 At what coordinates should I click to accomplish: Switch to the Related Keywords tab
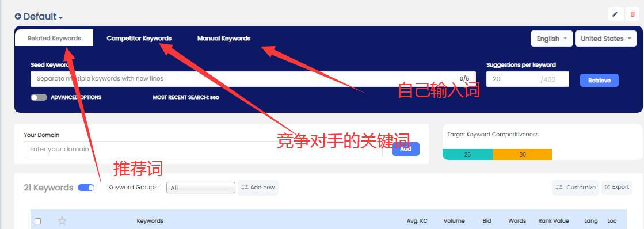coord(54,38)
